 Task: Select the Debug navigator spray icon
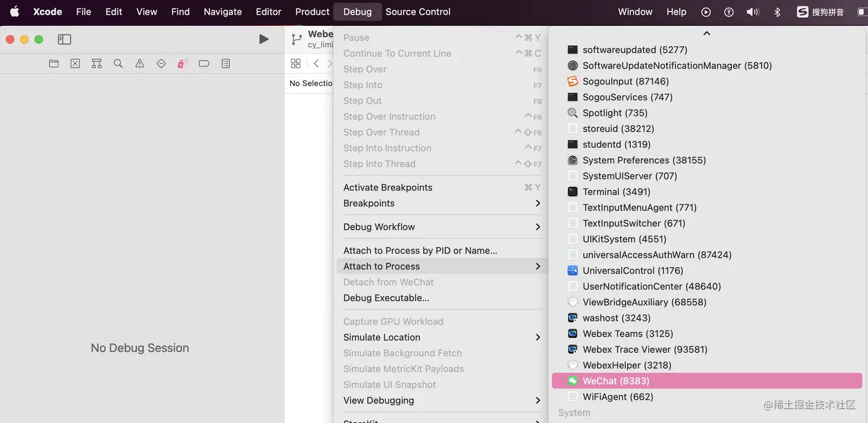point(183,64)
